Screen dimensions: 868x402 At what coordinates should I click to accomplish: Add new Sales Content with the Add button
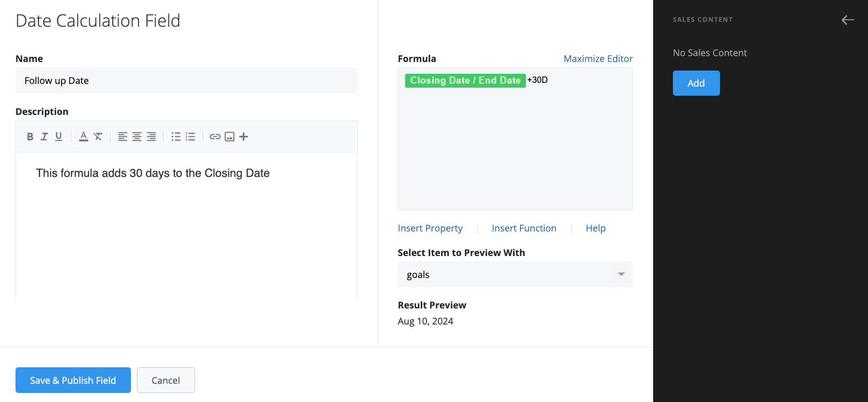[x=696, y=83]
